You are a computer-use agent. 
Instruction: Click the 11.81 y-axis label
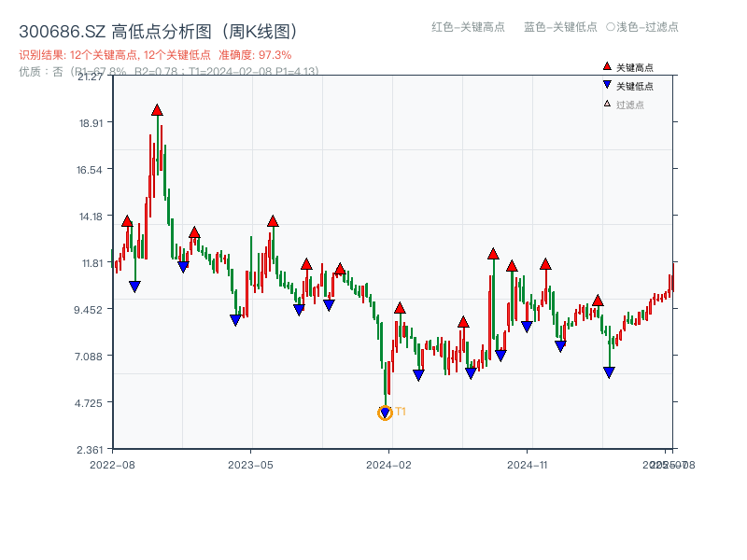point(92,263)
